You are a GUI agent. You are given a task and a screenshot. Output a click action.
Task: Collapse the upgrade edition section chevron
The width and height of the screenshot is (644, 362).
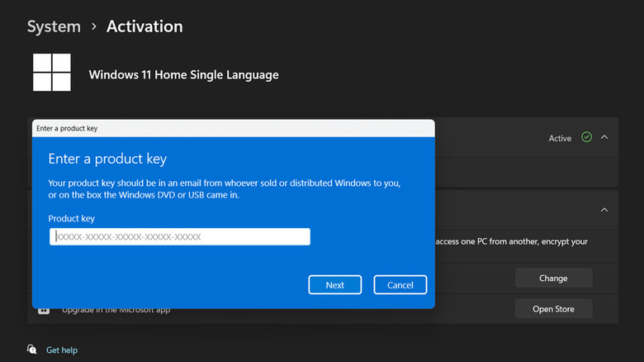[x=604, y=210]
